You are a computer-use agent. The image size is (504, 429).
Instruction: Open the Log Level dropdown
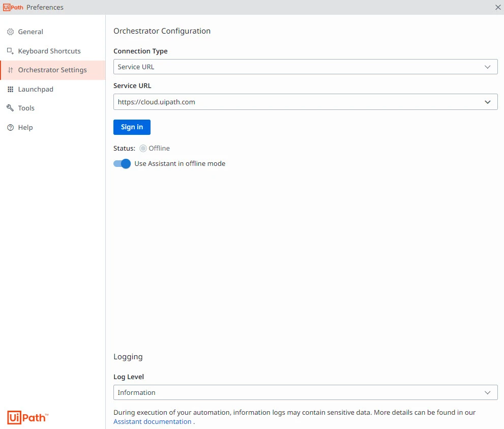coord(305,392)
